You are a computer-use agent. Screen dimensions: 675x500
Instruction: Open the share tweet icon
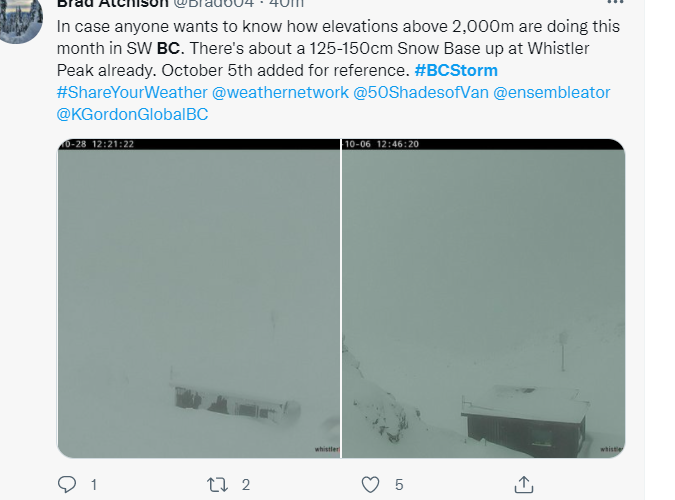(x=523, y=484)
